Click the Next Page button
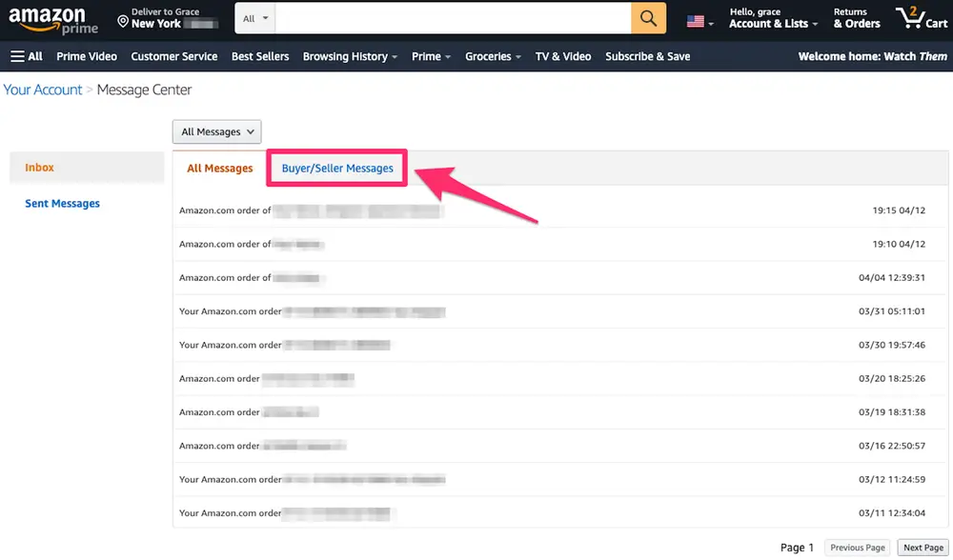The height and width of the screenshot is (560, 953). (x=923, y=548)
